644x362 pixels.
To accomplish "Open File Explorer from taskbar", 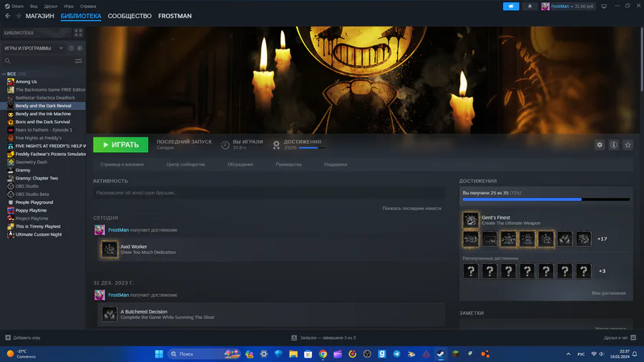I will pos(293,354).
